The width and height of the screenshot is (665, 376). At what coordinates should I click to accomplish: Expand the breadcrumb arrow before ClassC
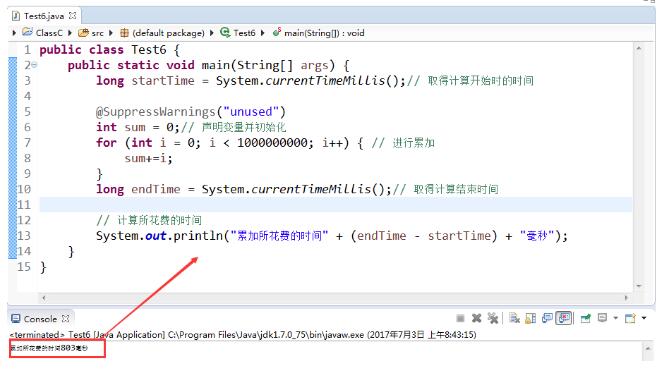coord(14,33)
